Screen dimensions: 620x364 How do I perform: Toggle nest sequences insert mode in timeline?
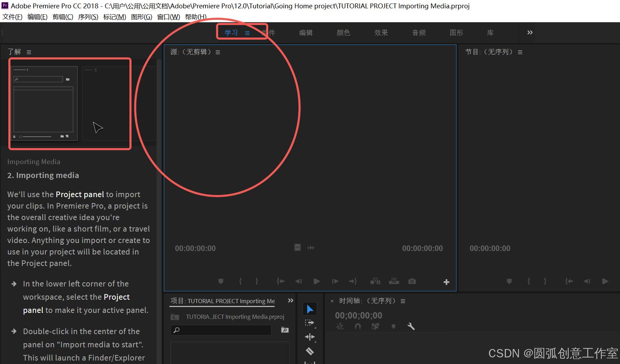tap(340, 326)
